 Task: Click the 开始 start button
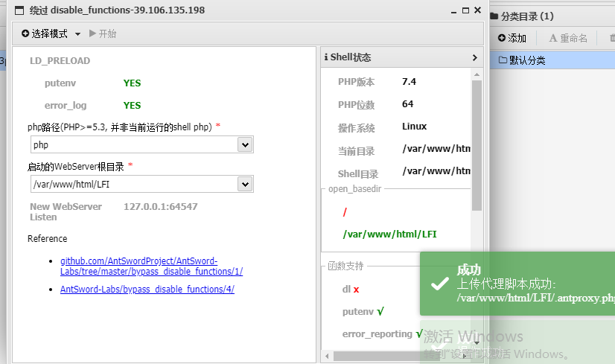[x=103, y=33]
